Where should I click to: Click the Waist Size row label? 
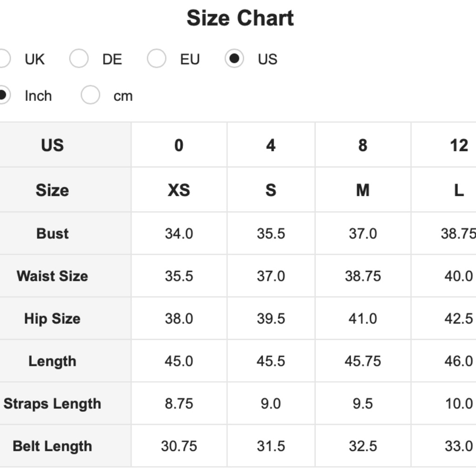tap(52, 276)
